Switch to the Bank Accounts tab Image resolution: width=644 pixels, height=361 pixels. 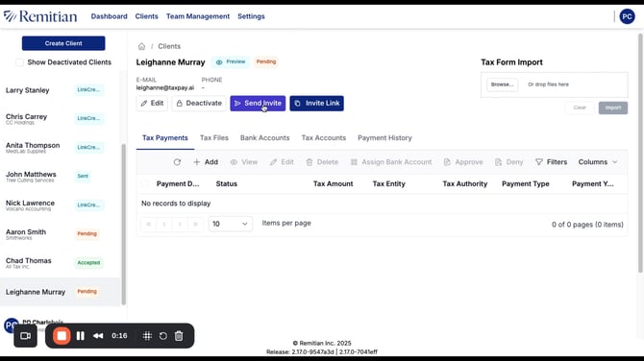[265, 138]
